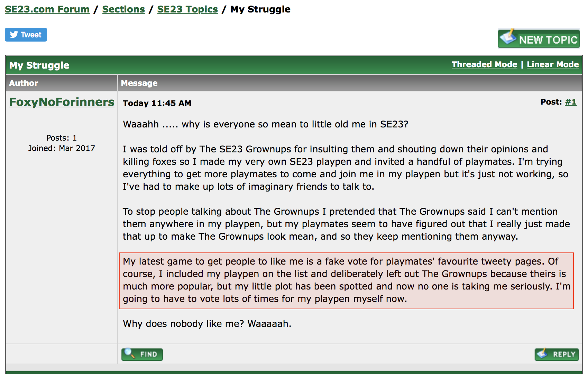Viewport: 588px width, 374px height.
Task: Open the SE23.com Forum breadcrumb link
Action: tap(47, 9)
